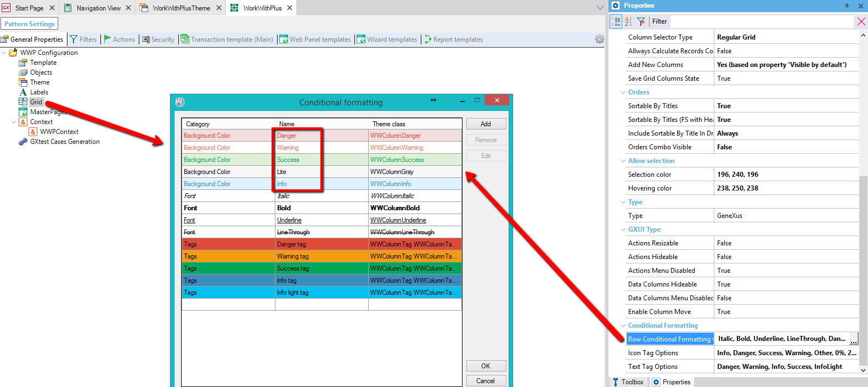Select the GXtest Cases Generation icon
The width and height of the screenshot is (868, 387).
[x=23, y=142]
